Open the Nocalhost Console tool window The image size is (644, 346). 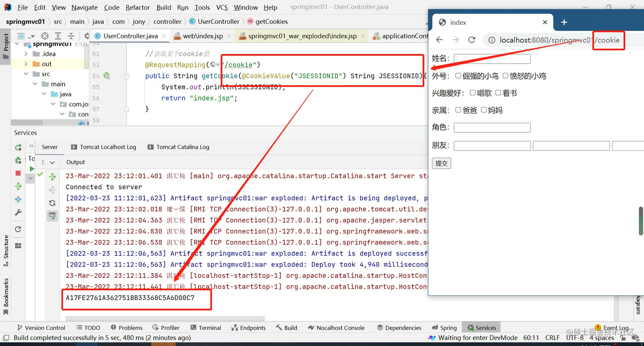point(336,328)
